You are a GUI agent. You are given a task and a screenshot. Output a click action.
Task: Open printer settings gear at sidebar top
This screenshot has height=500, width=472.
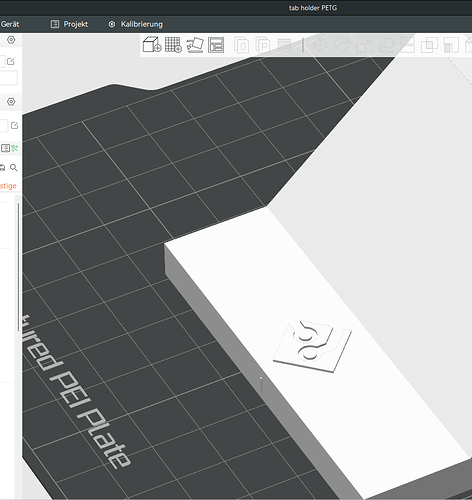[x=11, y=40]
